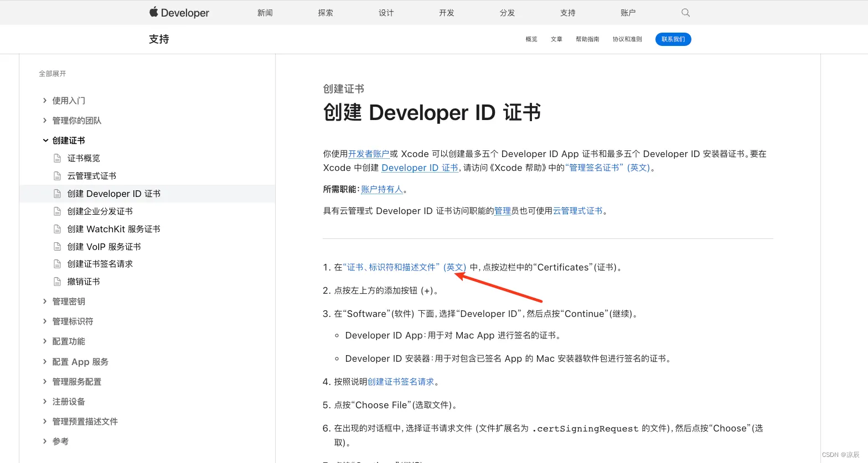Click the 联系我们 button
This screenshot has height=463, width=868.
tap(673, 39)
